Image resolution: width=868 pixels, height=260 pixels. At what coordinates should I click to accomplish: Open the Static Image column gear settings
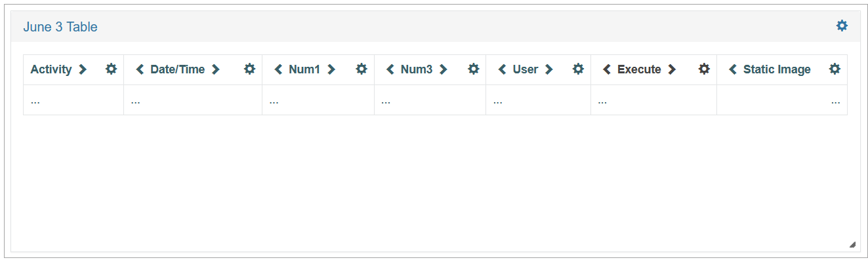click(835, 69)
